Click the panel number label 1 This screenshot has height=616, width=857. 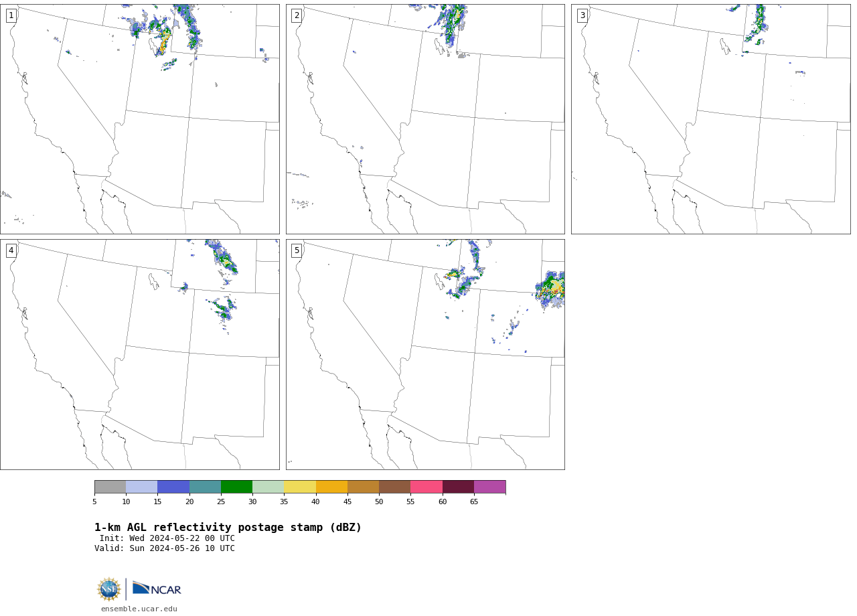coord(11,15)
